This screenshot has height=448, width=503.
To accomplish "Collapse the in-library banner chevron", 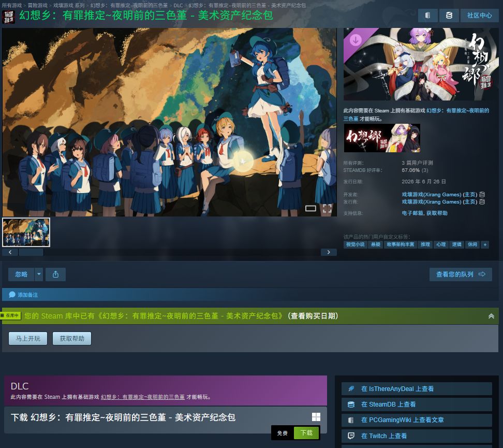I will click(491, 316).
